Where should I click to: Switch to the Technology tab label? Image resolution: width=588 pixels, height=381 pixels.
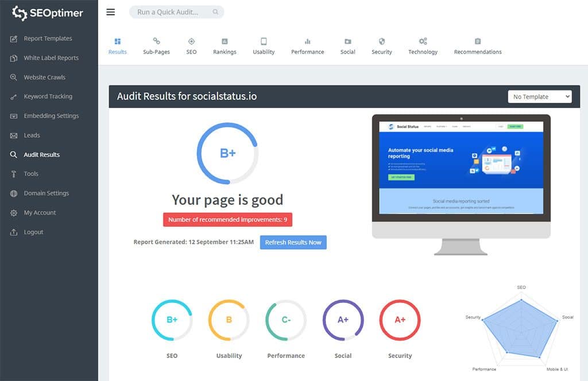point(423,52)
